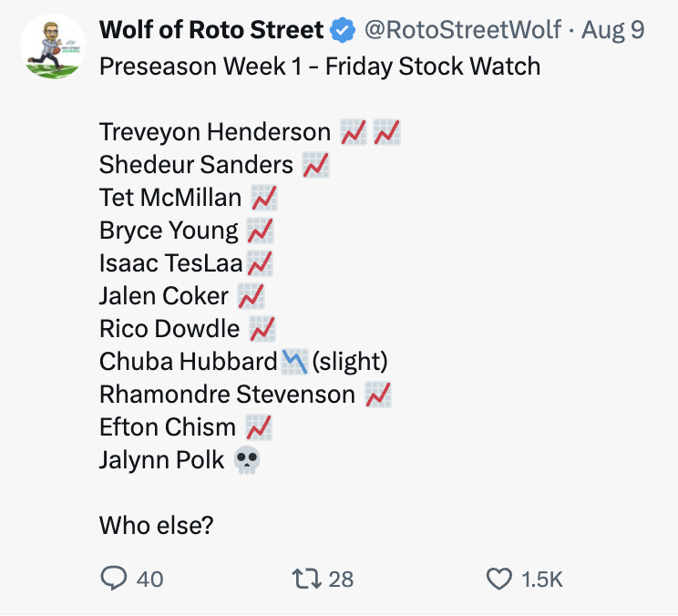Click the 1.5K likes count
This screenshot has width=678, height=616.
click(542, 580)
